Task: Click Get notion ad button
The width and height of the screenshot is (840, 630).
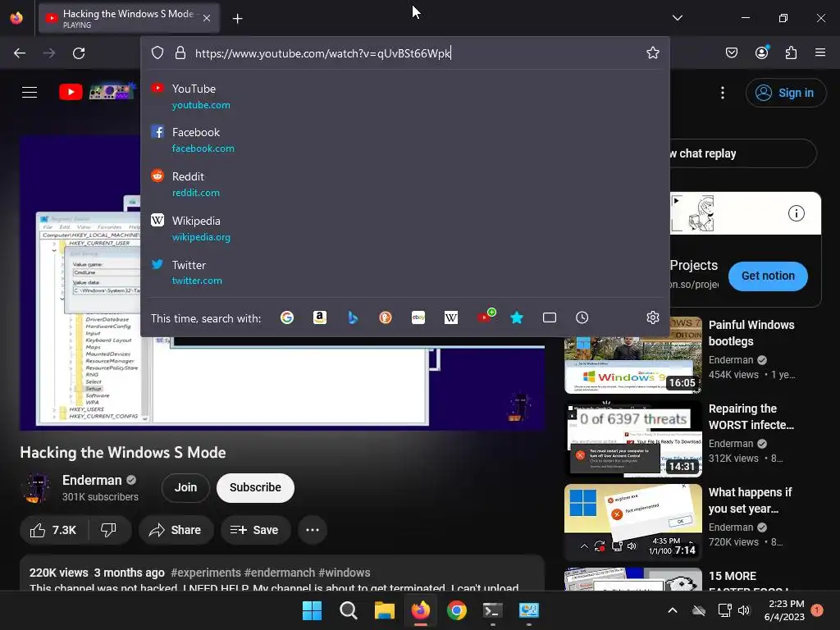Action: [768, 276]
